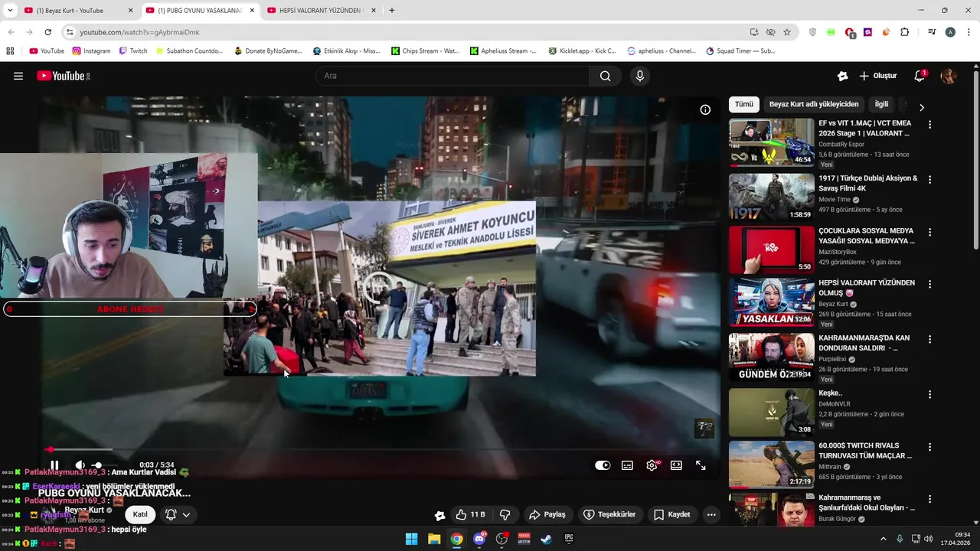Select Beyaz Kurt adlı yükleyiciden chip
The width and height of the screenshot is (980, 551).
[814, 104]
